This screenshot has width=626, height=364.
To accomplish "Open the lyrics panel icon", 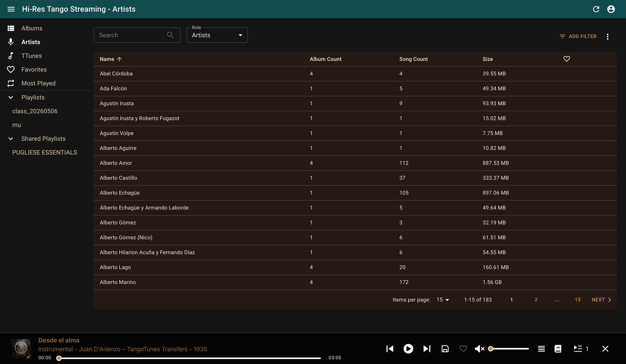I will click(558, 349).
